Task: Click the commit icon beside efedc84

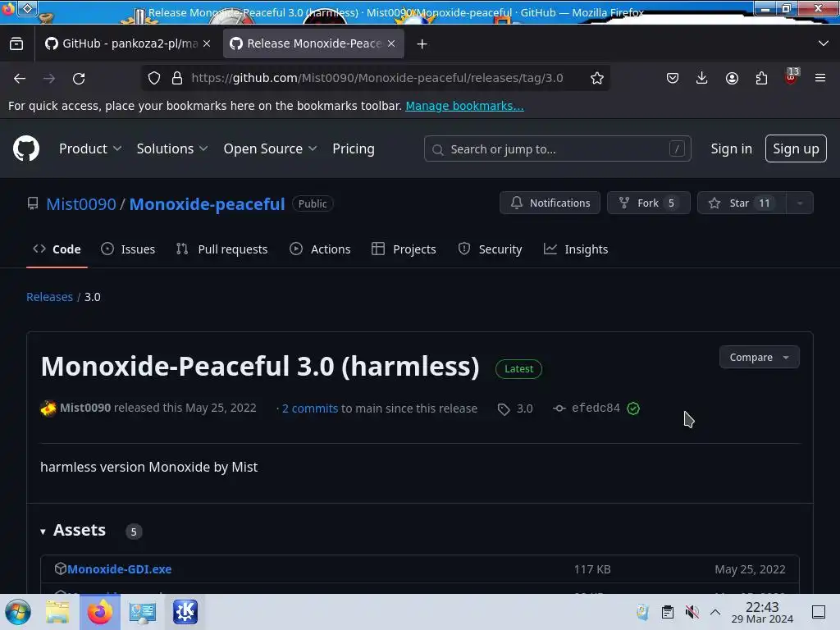Action: click(x=559, y=409)
